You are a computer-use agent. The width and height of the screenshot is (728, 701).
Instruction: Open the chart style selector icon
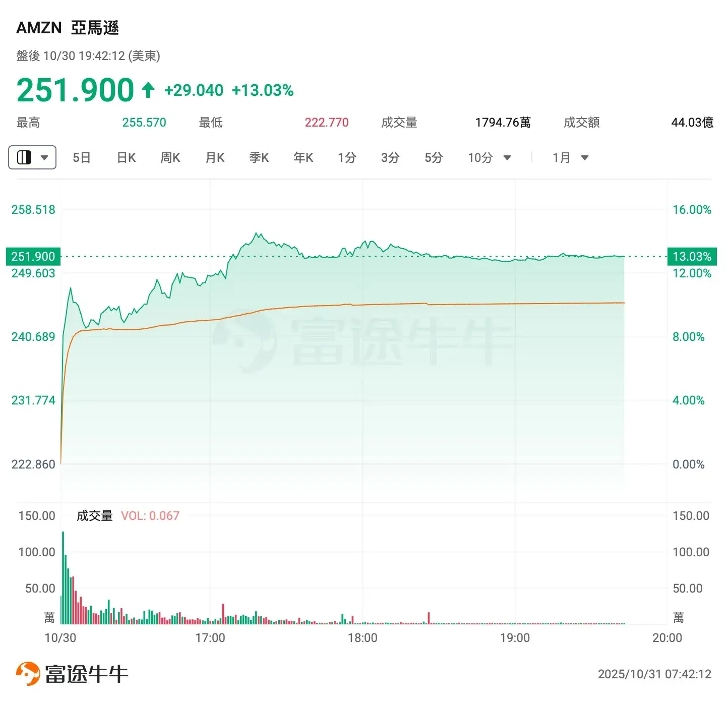pyautogui.click(x=25, y=157)
